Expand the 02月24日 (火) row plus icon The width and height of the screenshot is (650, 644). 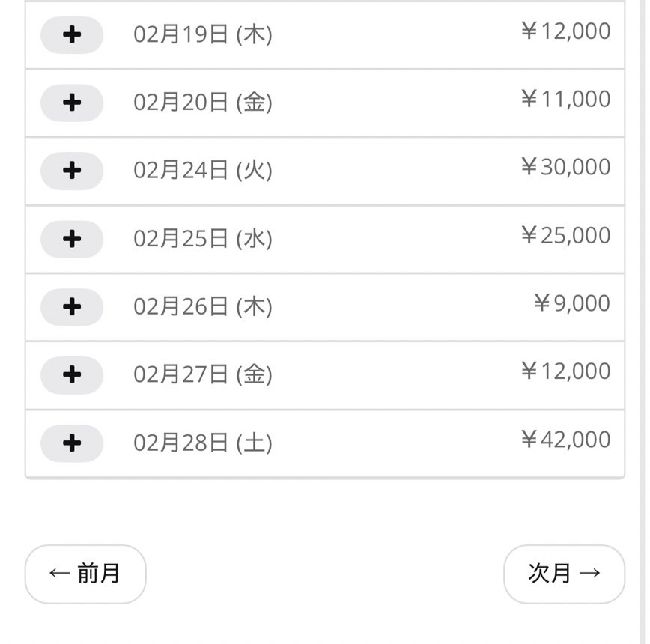[72, 171]
